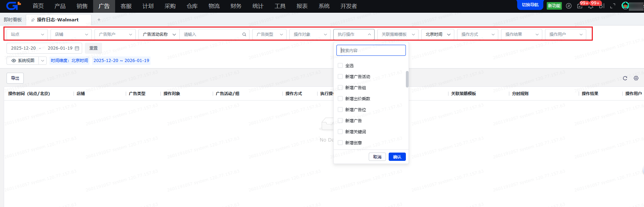Click the calendar icon in date range
This screenshot has height=207, width=644.
(x=77, y=48)
